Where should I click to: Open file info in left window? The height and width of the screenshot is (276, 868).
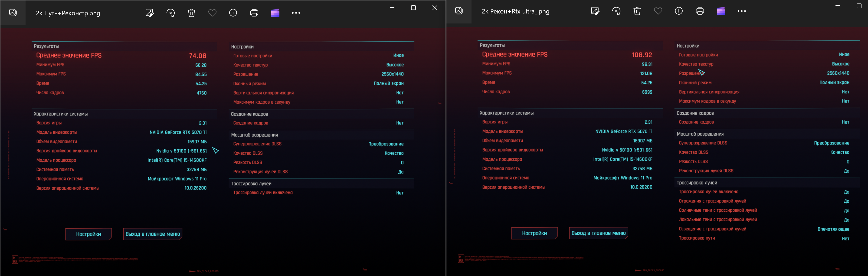[x=233, y=13]
